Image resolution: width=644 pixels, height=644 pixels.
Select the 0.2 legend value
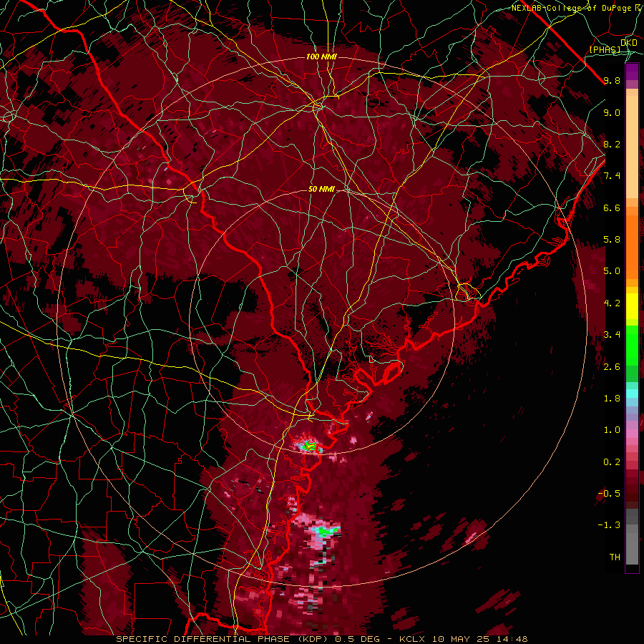(612, 462)
